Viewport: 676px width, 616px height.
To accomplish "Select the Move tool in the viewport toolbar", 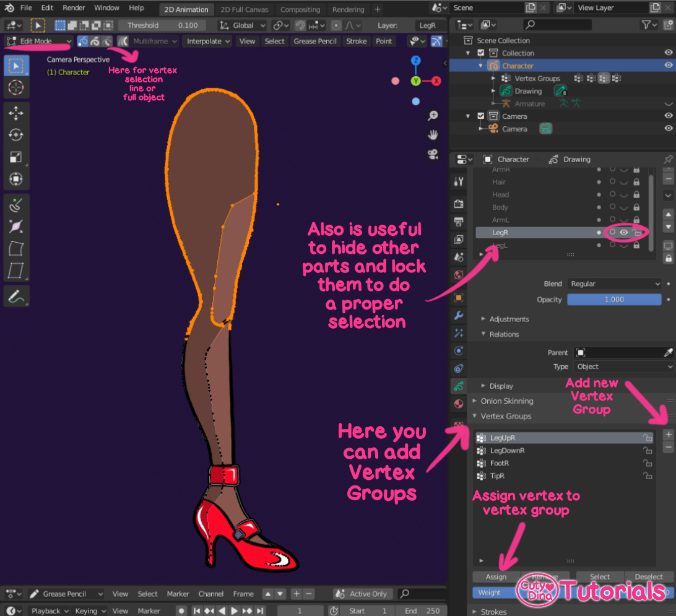I will pyautogui.click(x=16, y=112).
